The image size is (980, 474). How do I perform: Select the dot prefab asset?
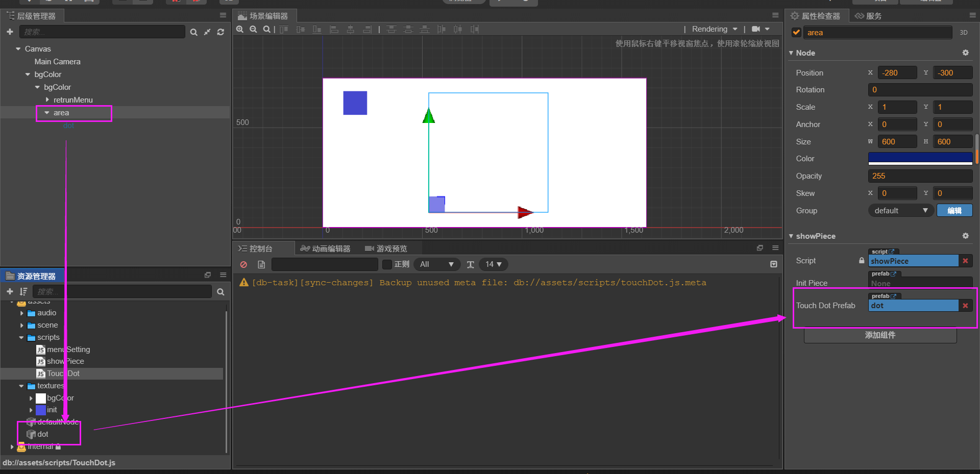point(43,434)
